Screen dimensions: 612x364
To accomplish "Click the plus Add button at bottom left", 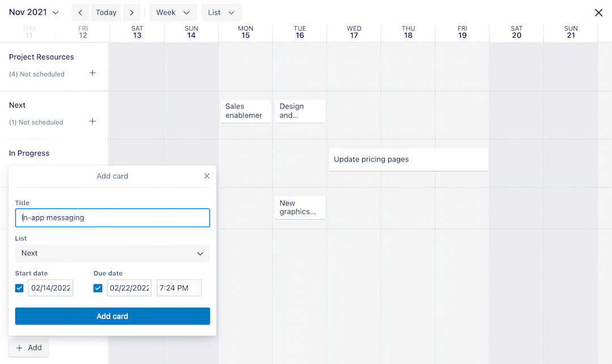I will point(28,347).
